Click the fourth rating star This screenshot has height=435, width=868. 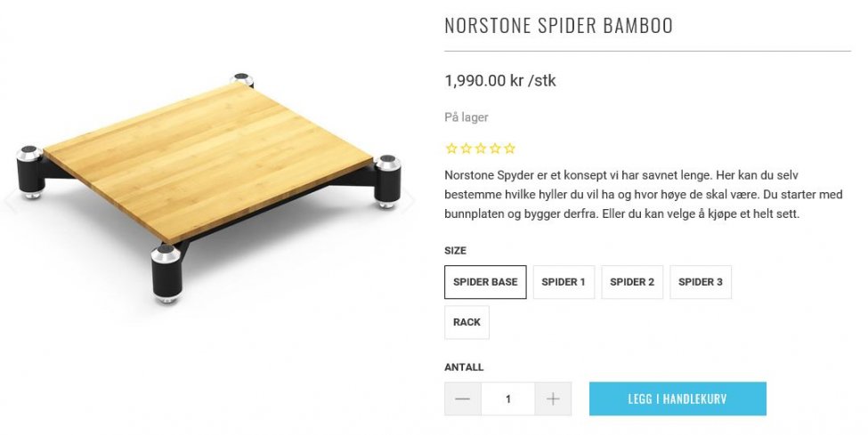click(x=495, y=149)
